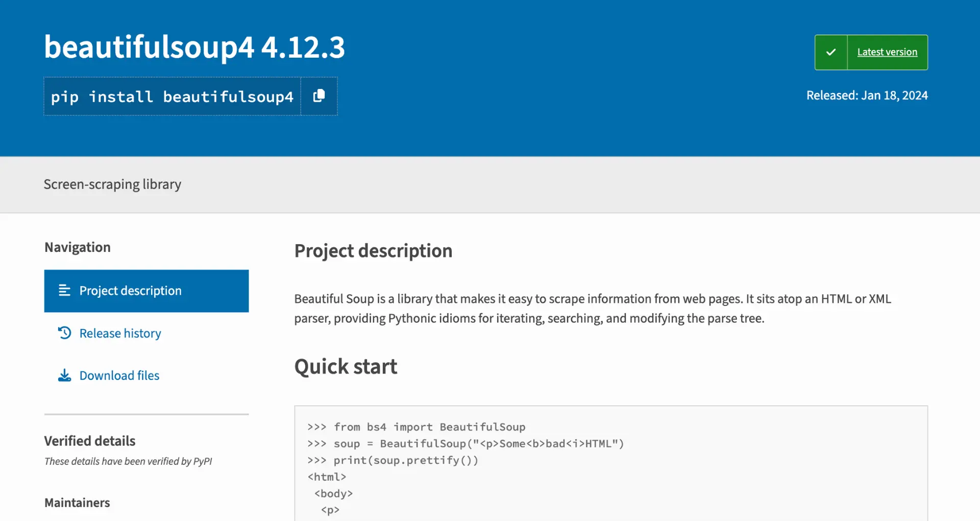Select the Project description navigation tab

tap(146, 291)
